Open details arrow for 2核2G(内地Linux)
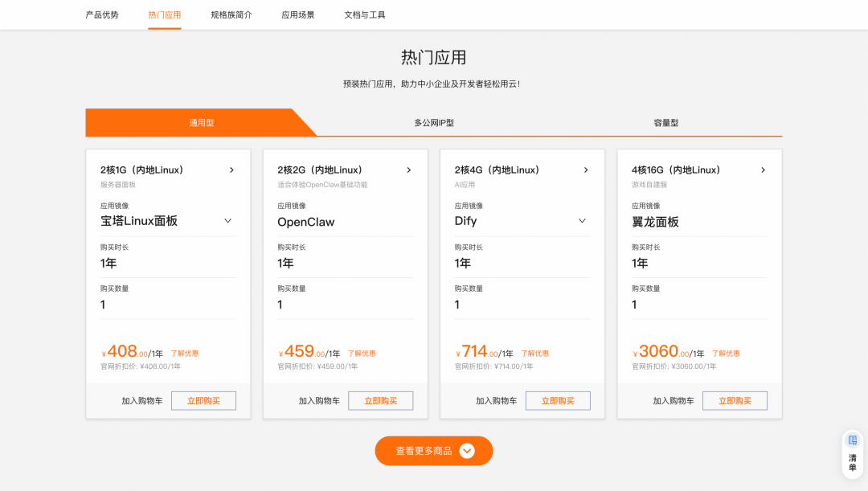868x491 pixels. click(x=409, y=170)
